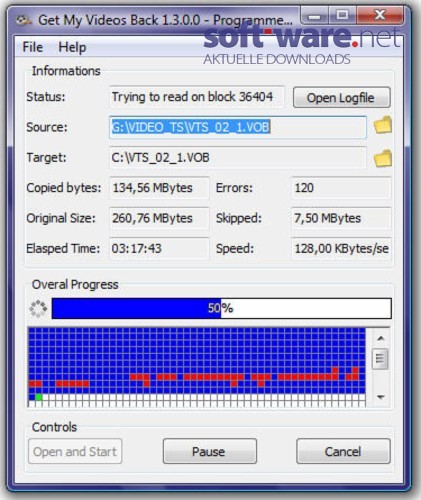Minimize the Get My Videos Back window
421x500 pixels.
pyautogui.click(x=315, y=15)
